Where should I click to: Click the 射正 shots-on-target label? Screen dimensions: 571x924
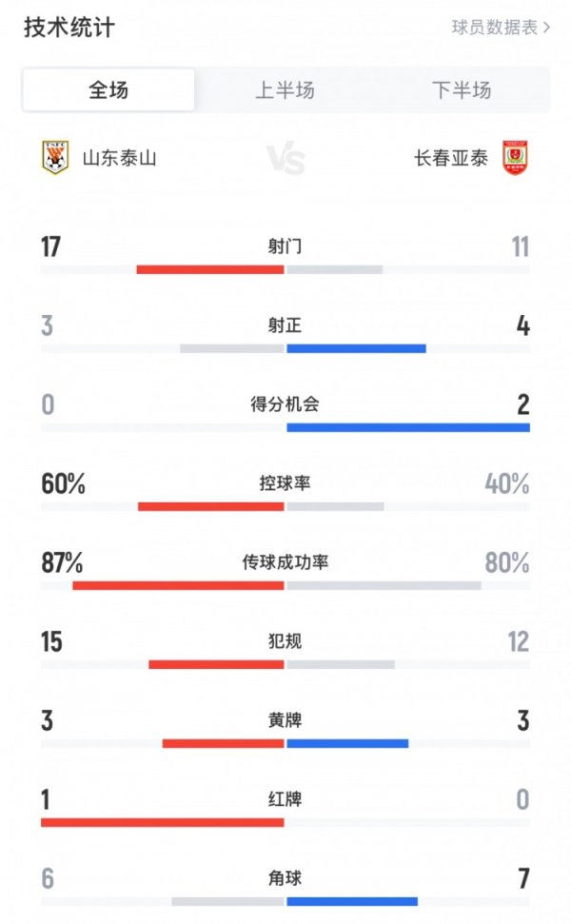tap(285, 324)
